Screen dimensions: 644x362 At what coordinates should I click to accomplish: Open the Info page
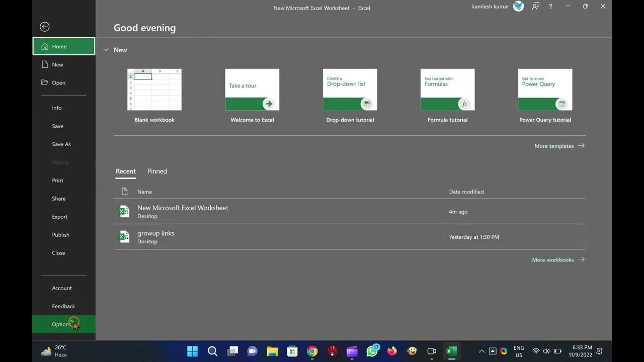coord(64,108)
